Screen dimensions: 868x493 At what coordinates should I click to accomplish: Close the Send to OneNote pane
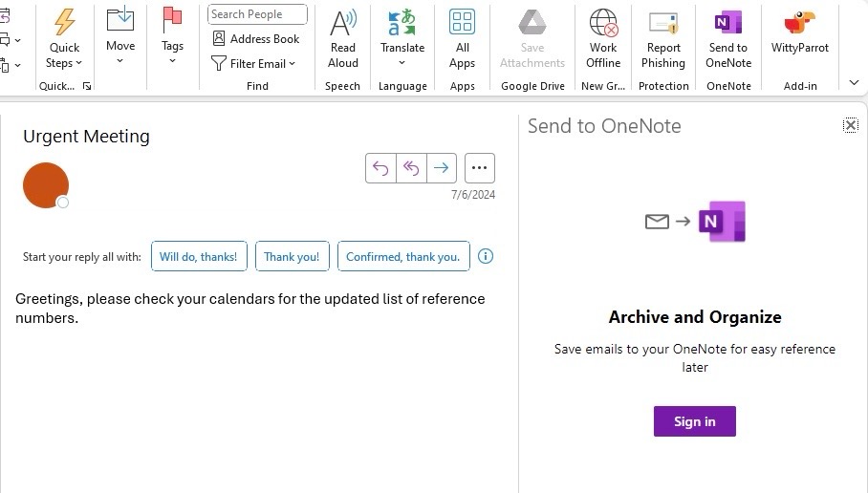pyautogui.click(x=850, y=125)
